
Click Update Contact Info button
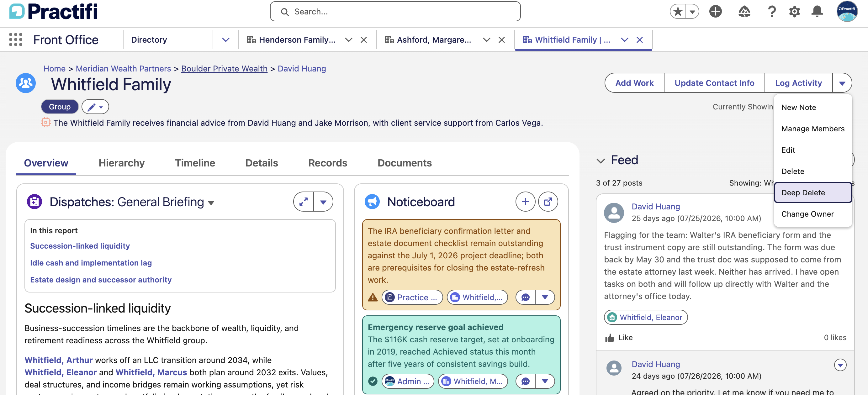point(714,83)
